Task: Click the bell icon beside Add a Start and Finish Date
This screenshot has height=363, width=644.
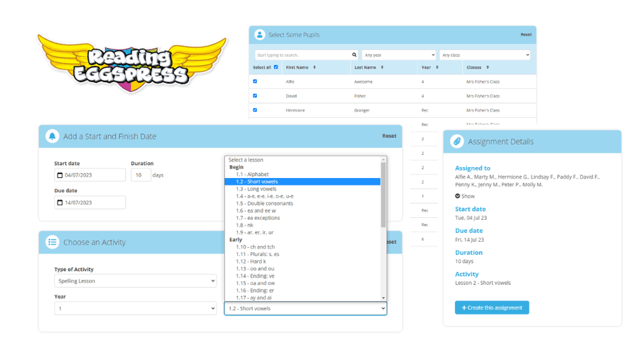Action: (52, 136)
